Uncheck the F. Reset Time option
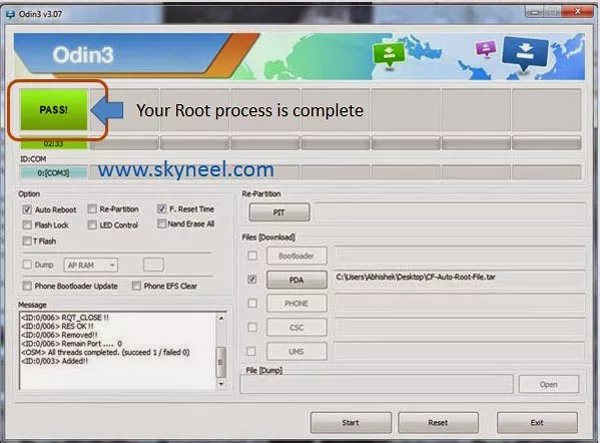 [x=161, y=209]
